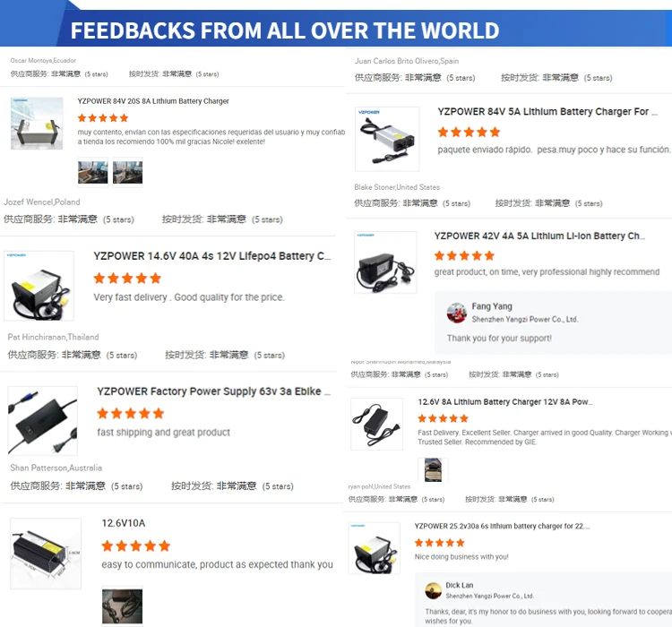Open YZPOWER 84V 20S 8A charger product image
This screenshot has height=627, width=672.
[37, 124]
